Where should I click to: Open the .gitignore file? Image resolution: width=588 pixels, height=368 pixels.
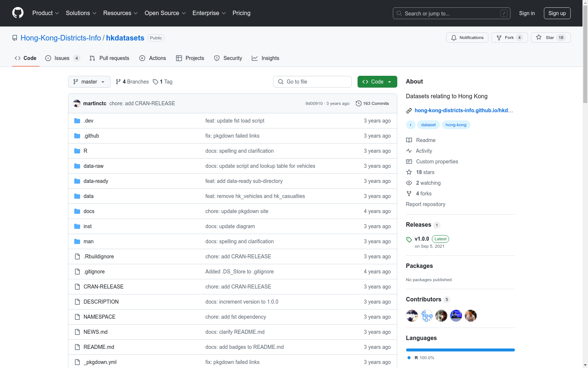click(x=94, y=272)
